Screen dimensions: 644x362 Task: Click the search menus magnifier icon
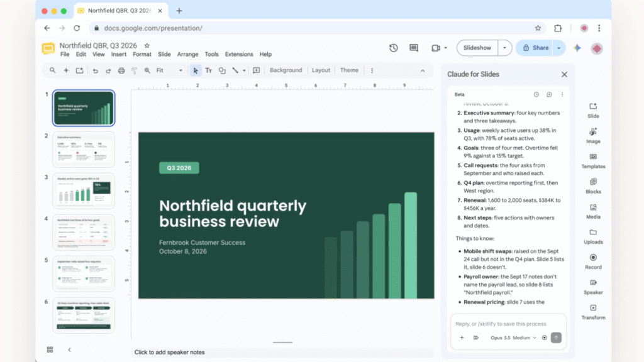click(53, 70)
